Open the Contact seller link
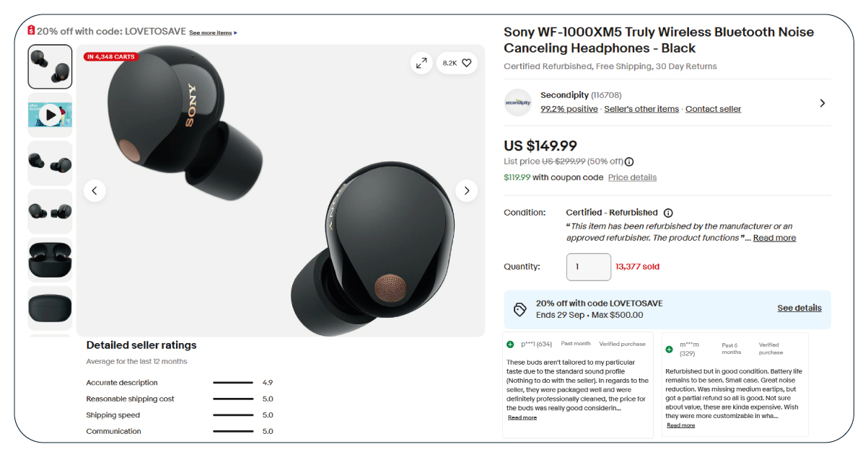 [x=713, y=109]
